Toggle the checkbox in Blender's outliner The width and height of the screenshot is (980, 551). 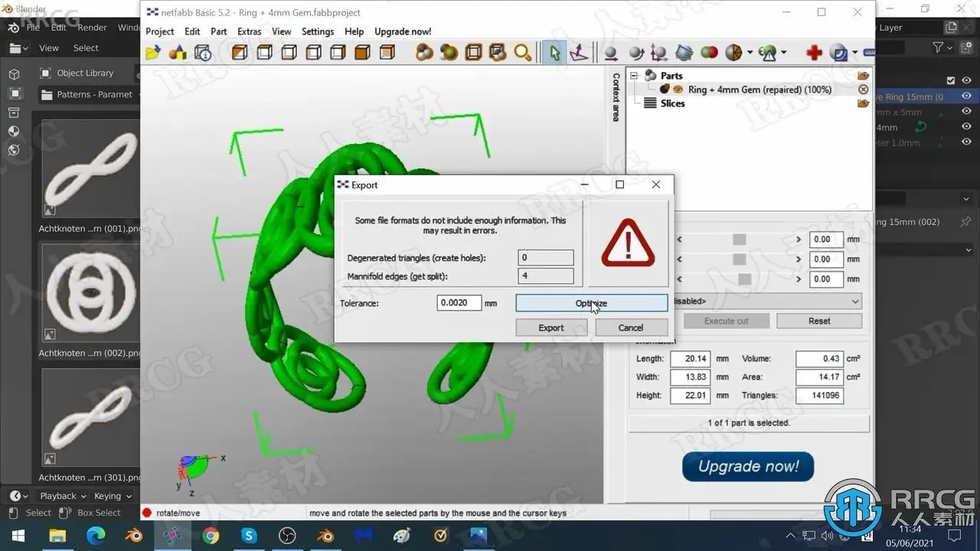click(x=951, y=80)
